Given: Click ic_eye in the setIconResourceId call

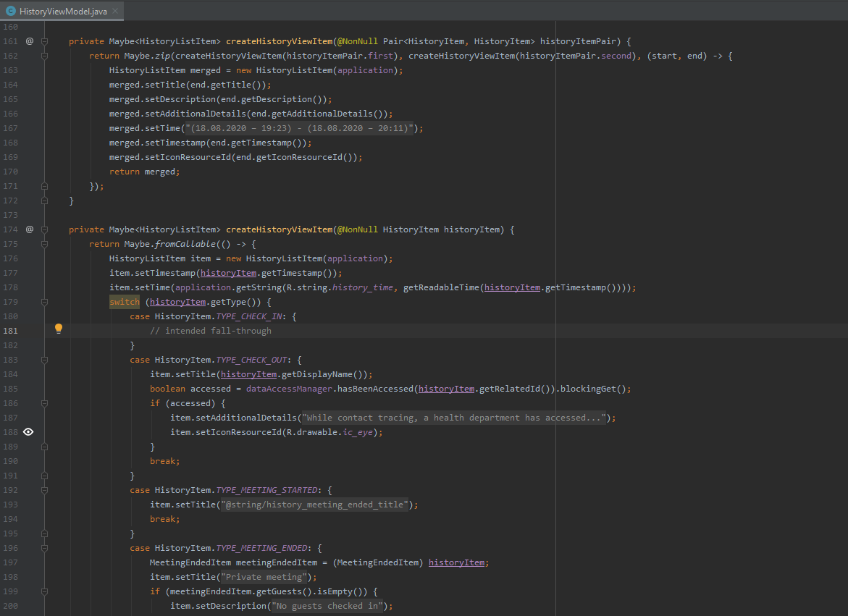Looking at the screenshot, I should point(358,432).
